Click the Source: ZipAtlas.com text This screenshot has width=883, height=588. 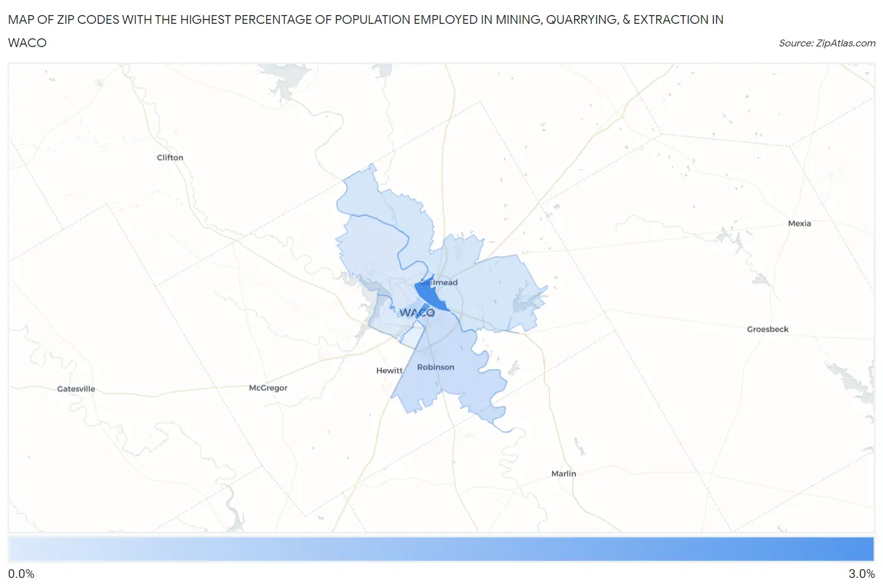[x=827, y=43]
